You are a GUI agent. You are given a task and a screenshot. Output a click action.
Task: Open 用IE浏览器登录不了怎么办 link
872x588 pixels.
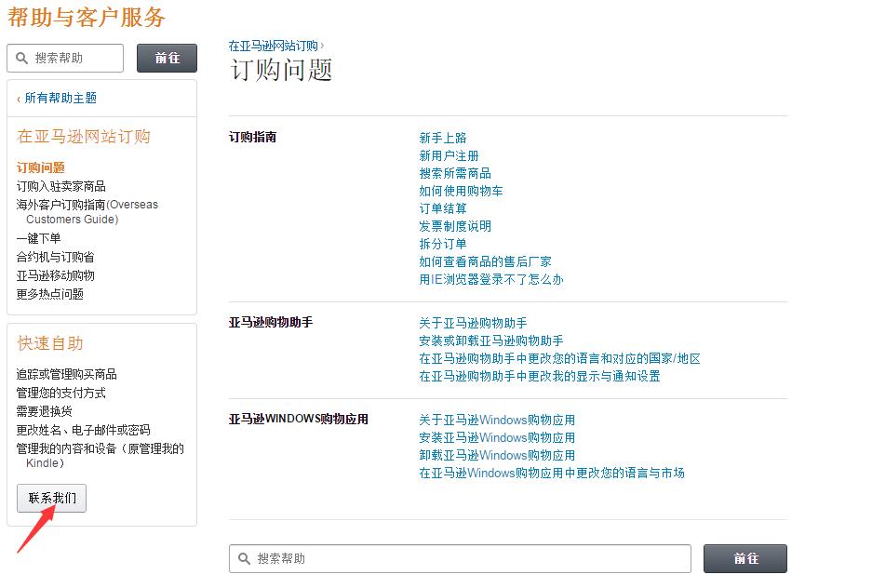[x=491, y=279]
